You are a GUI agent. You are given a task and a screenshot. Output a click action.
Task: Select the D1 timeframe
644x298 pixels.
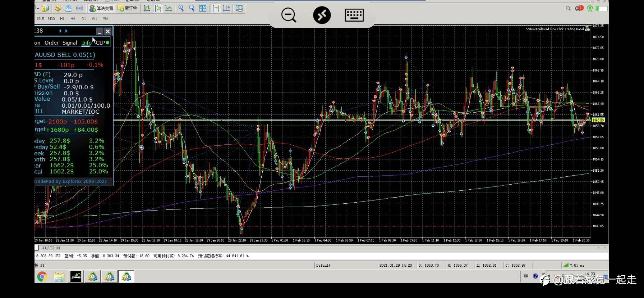[x=84, y=19]
